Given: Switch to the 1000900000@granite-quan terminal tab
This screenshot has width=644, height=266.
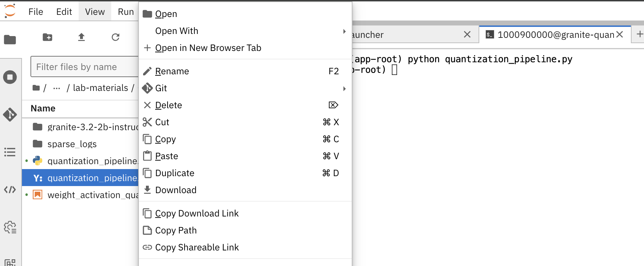Looking at the screenshot, I should click(555, 35).
